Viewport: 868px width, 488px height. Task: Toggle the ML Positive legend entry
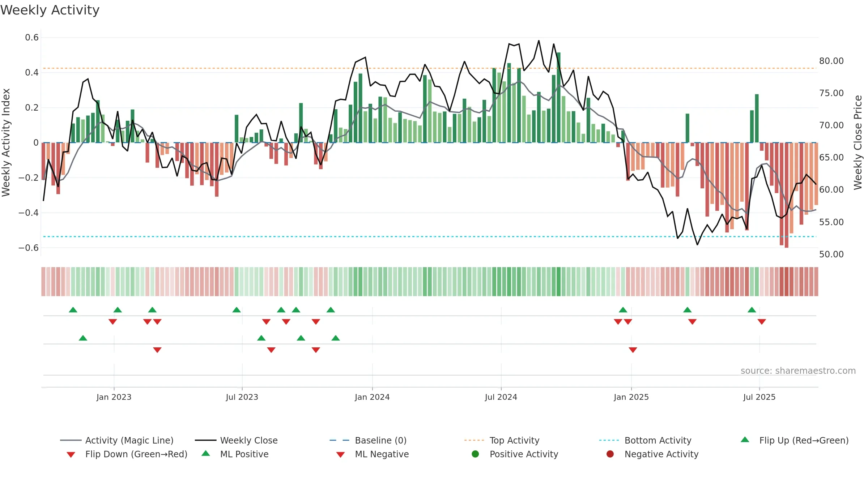pos(235,454)
